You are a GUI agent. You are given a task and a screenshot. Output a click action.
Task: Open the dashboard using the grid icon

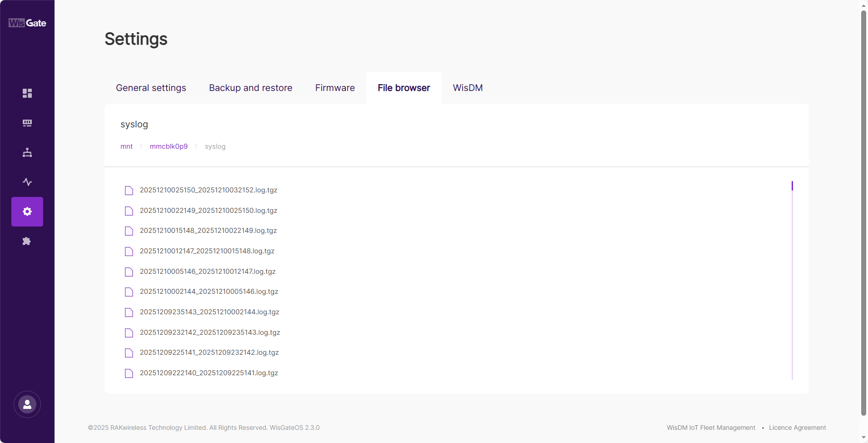(27, 93)
